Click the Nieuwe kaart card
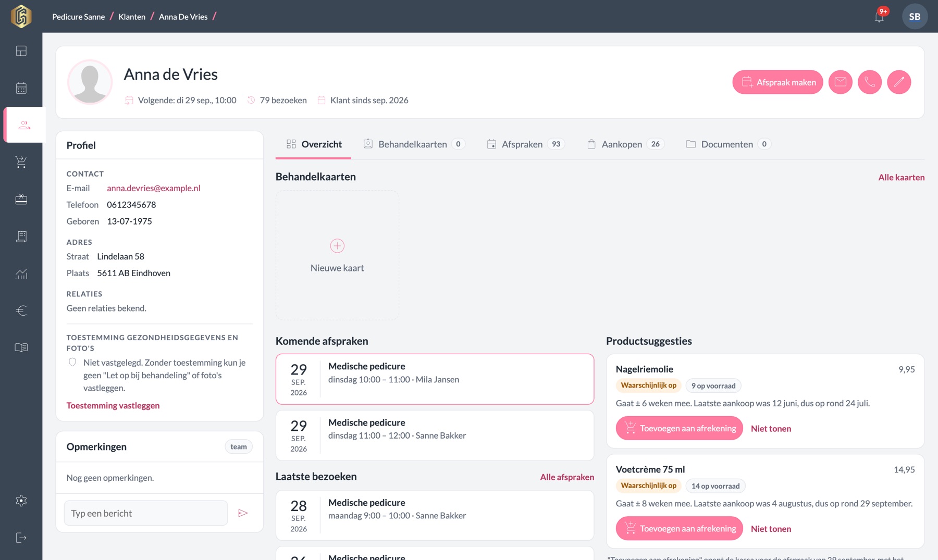 pos(337,255)
